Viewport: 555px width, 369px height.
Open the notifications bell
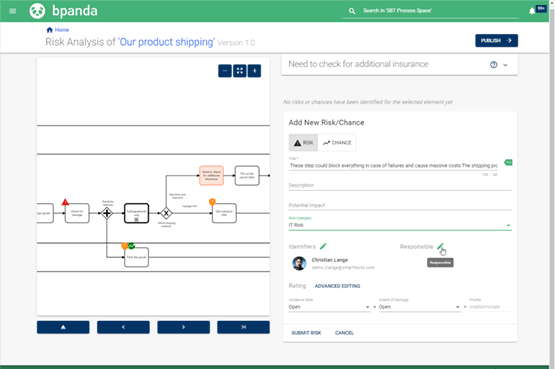pyautogui.click(x=532, y=11)
